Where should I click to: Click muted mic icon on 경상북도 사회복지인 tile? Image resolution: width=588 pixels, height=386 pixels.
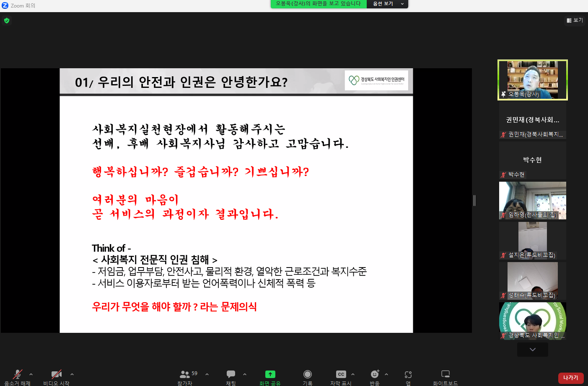pos(503,335)
